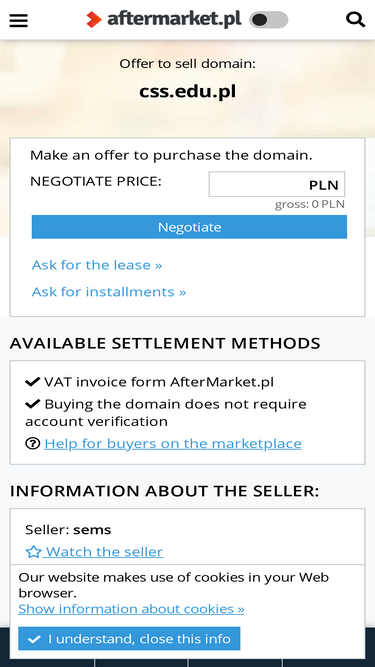Screen dimensions: 375x667
Task: Click the 'gross: 0 PLN' amount text
Action: [x=310, y=204]
